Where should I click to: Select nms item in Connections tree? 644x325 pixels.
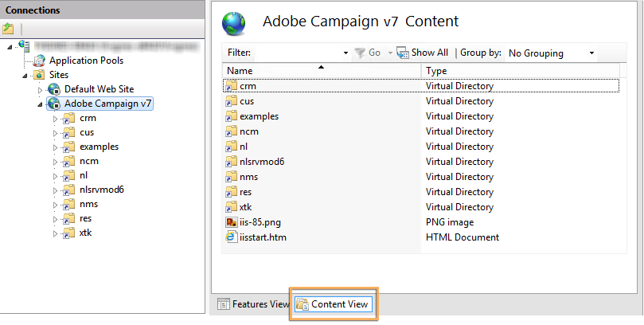coord(88,204)
